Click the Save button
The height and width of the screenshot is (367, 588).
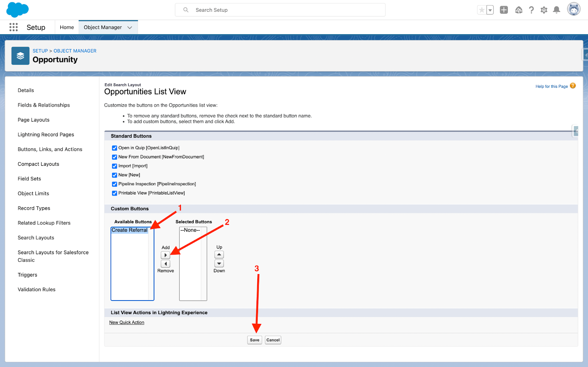tap(255, 340)
